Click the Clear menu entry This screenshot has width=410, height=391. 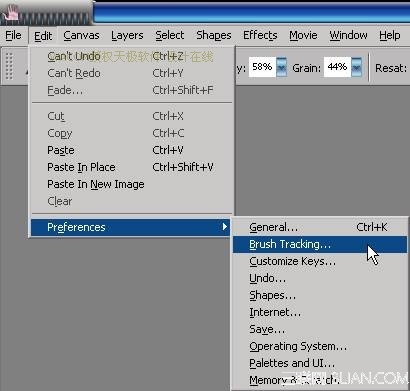pos(130,201)
